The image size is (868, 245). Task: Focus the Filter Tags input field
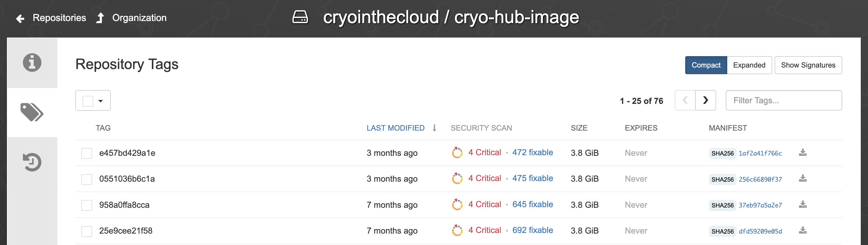pyautogui.click(x=783, y=100)
